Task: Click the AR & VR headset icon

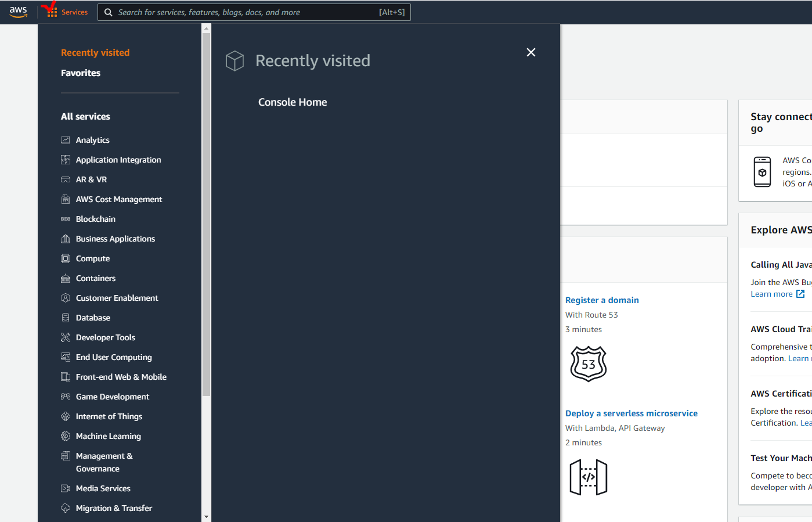Action: [x=66, y=179]
